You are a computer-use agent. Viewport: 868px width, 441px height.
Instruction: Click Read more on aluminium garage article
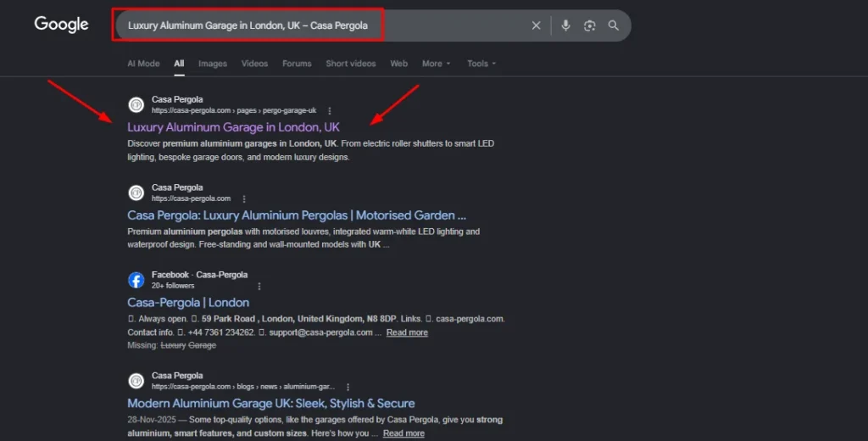click(403, 433)
